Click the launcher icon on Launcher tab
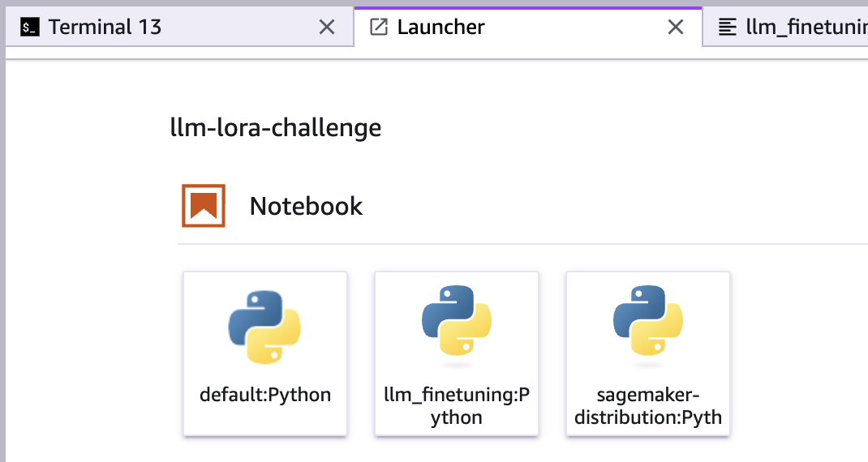The width and height of the screenshot is (868, 462). pos(379,27)
